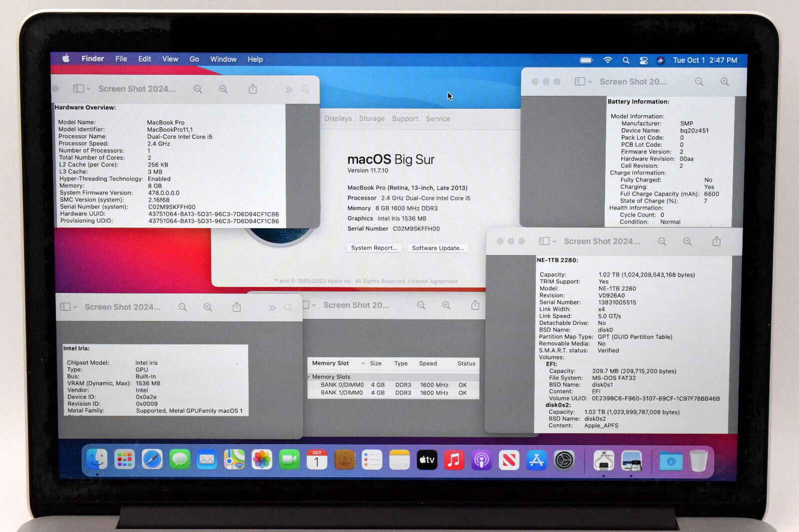The width and height of the screenshot is (799, 532).
Task: Zoom in on Intel Iris Preview window
Action: (208, 307)
